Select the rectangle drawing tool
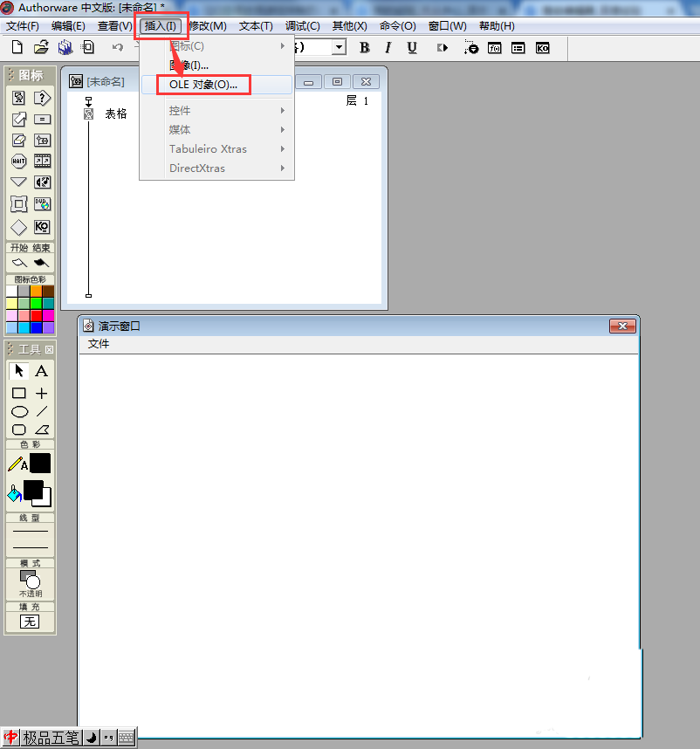Image resolution: width=700 pixels, height=749 pixels. coord(18,393)
